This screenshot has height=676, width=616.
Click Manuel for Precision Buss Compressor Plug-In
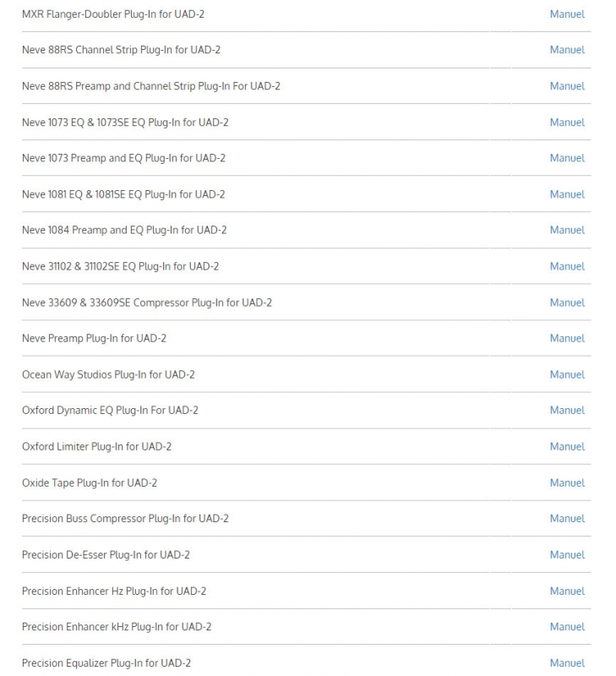click(x=566, y=518)
